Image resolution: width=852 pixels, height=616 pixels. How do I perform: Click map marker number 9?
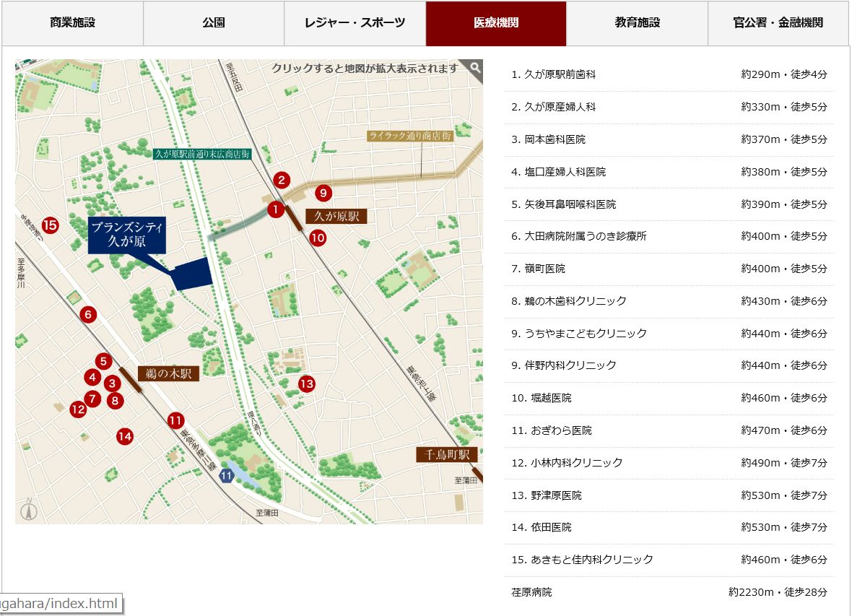[323, 193]
